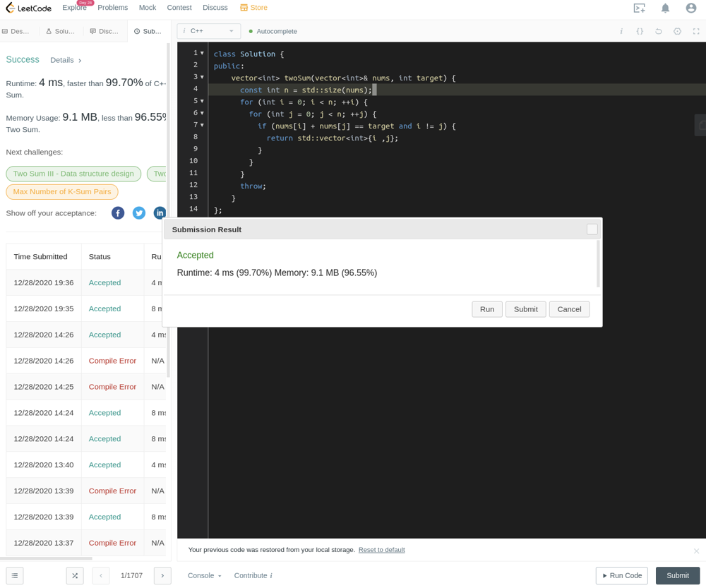Click the editor settings gear icon
The width and height of the screenshot is (706, 588).
point(677,31)
